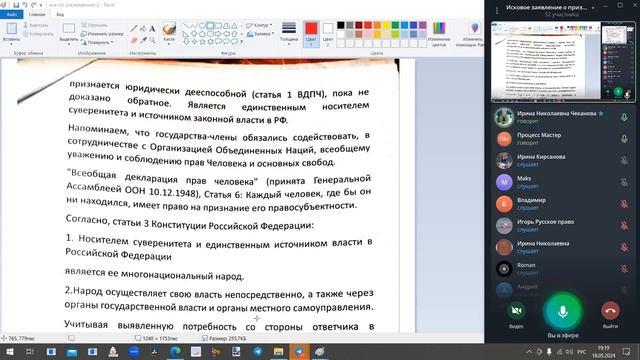Click the Save icon in quick access toolbar
The width and height of the screenshot is (640, 360).
16,5
